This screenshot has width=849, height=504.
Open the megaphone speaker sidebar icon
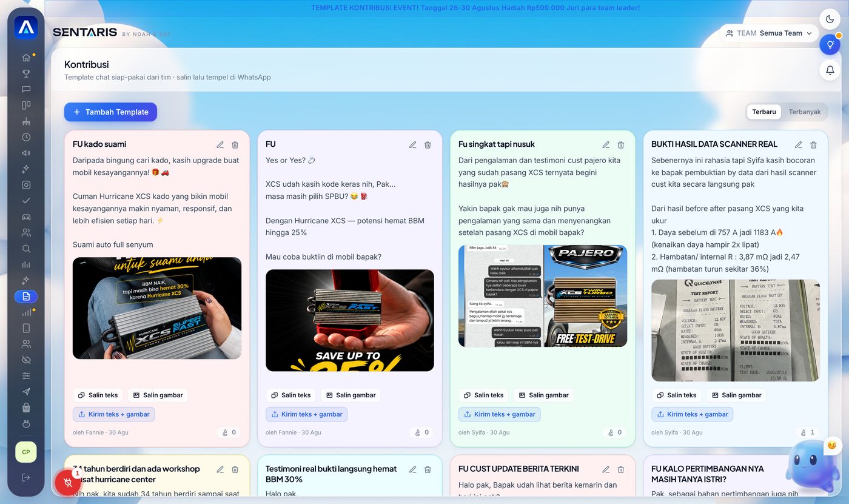coord(26,153)
